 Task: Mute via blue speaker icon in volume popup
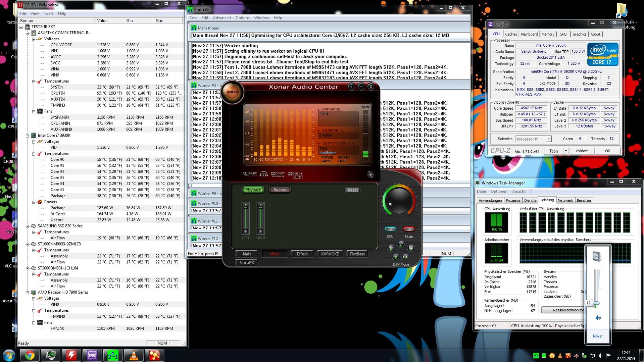coord(598,318)
